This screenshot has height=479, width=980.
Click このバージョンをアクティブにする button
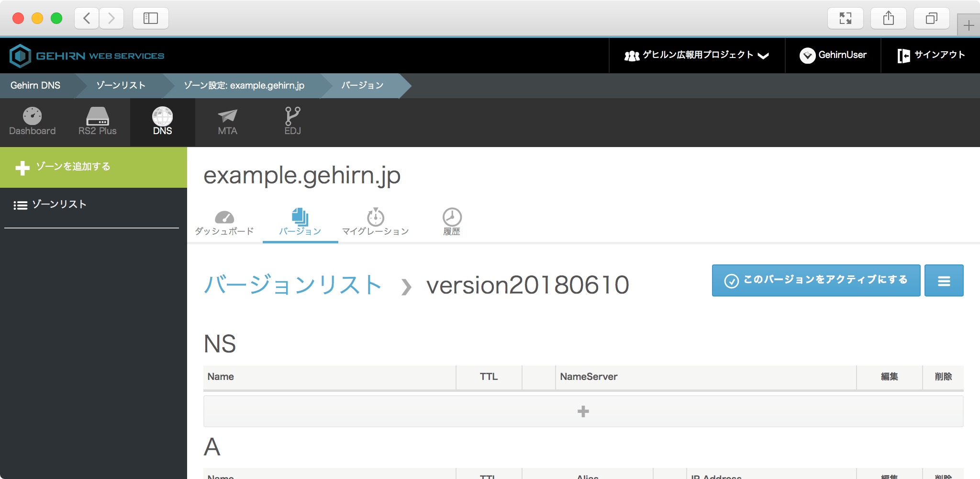[816, 281]
